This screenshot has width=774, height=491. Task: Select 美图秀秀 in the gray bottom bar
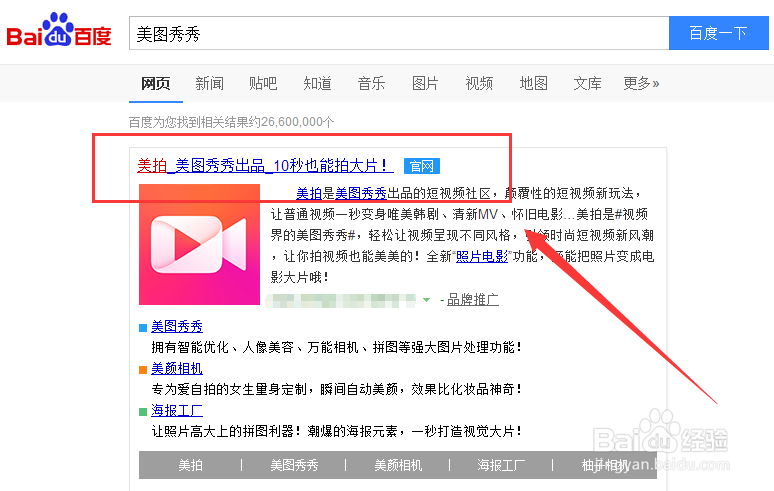click(x=294, y=465)
